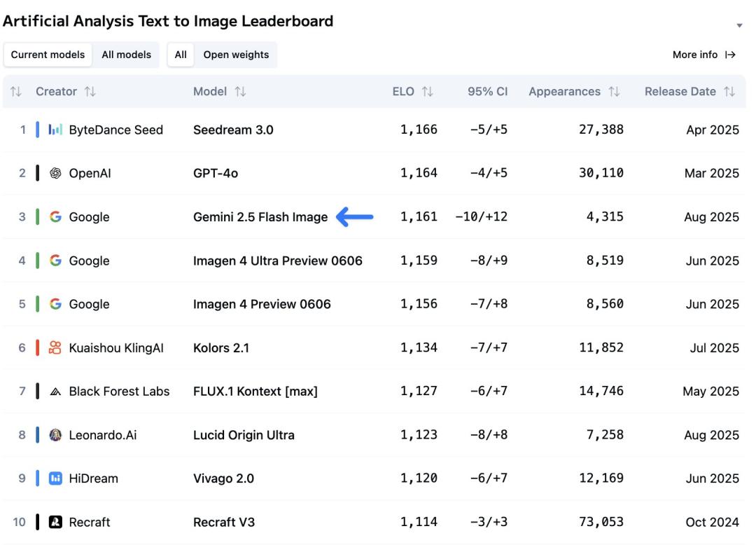Open the Seedream 3.0 model entry
This screenshot has width=756, height=545.
pos(233,130)
